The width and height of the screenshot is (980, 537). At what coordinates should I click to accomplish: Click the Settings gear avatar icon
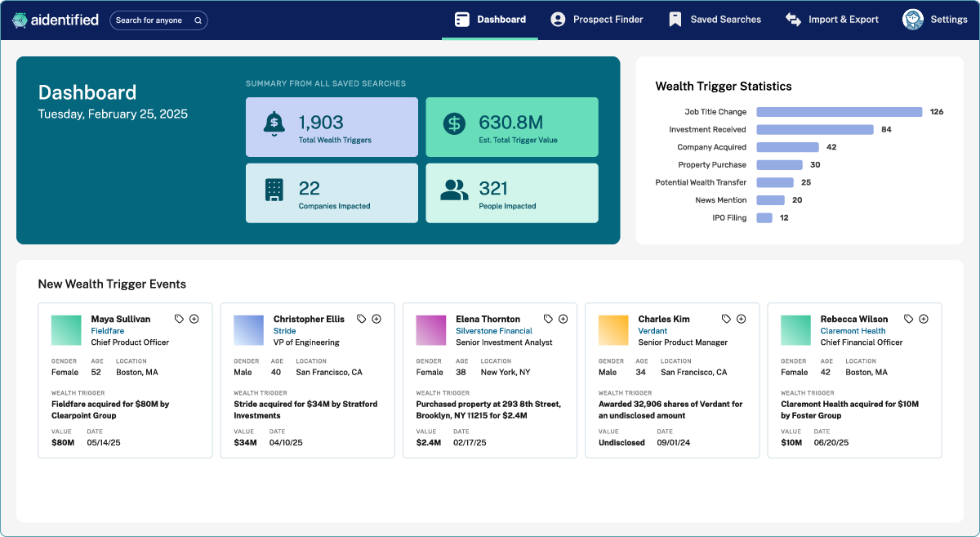coord(912,19)
